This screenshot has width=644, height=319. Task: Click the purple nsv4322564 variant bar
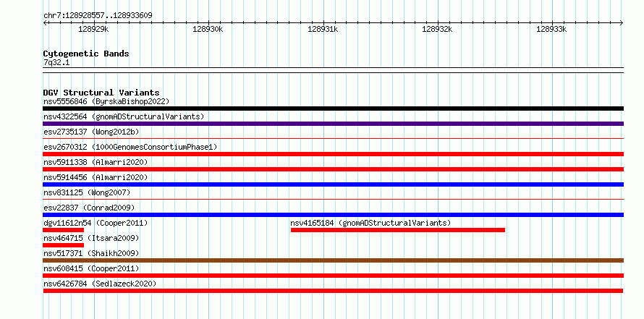pyautogui.click(x=333, y=124)
